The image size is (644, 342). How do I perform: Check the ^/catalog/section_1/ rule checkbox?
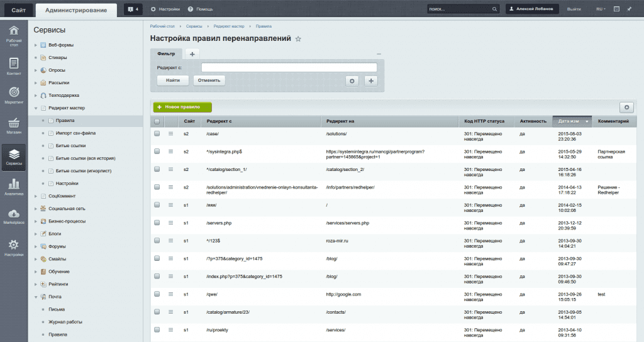(x=157, y=168)
